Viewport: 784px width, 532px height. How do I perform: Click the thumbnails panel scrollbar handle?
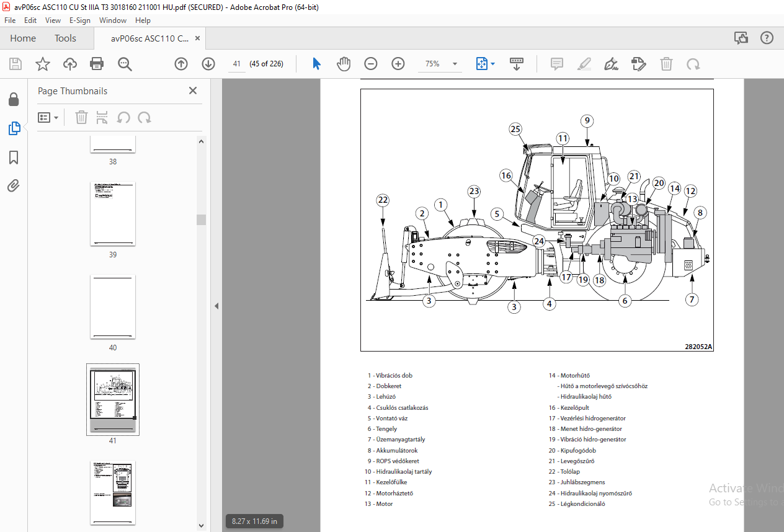pyautogui.click(x=200, y=219)
